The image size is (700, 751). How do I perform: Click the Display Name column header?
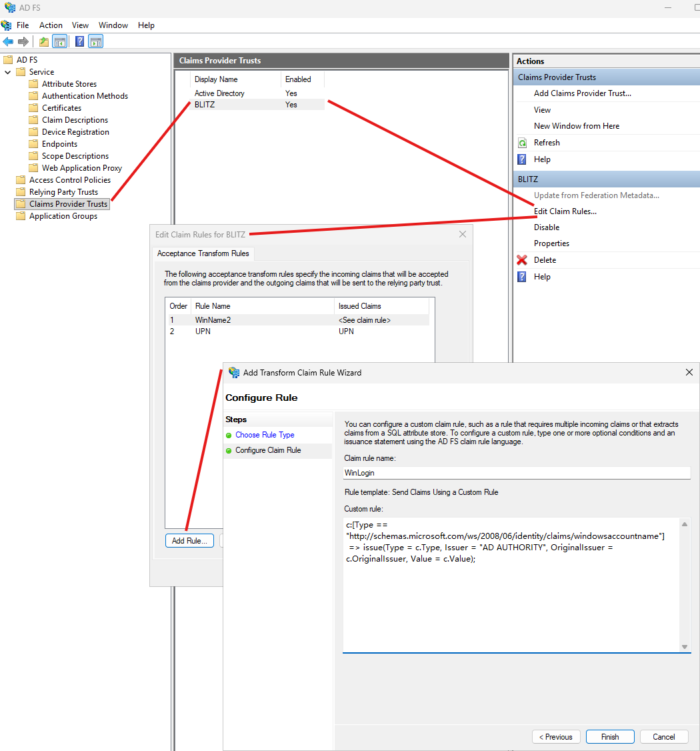[235, 79]
